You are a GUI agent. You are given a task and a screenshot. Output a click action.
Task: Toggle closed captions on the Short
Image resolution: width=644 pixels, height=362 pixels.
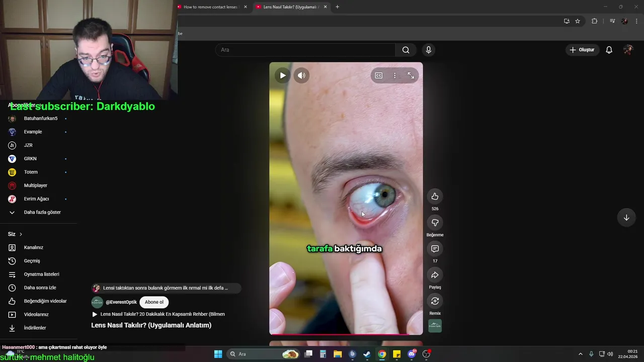(379, 75)
